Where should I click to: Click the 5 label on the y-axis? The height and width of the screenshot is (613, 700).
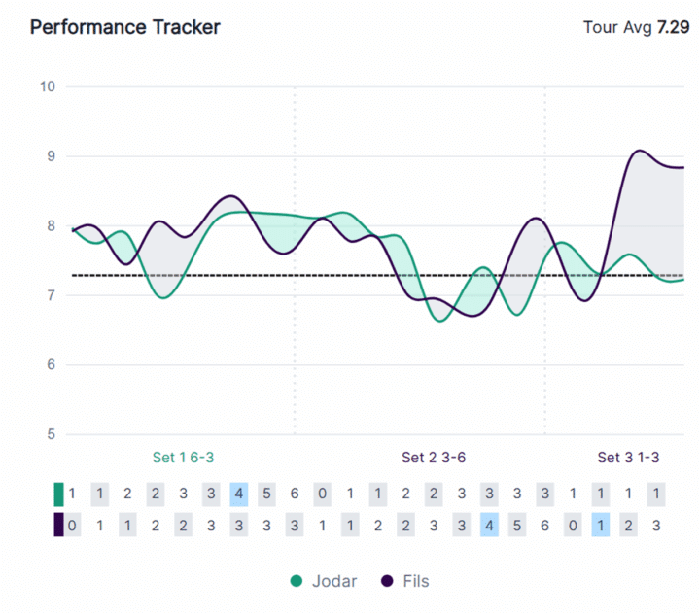51,434
